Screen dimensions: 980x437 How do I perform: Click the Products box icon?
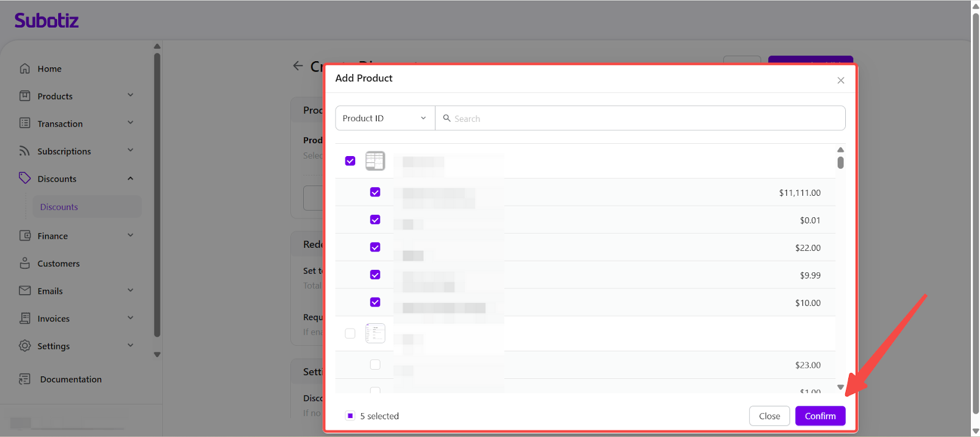(x=24, y=96)
